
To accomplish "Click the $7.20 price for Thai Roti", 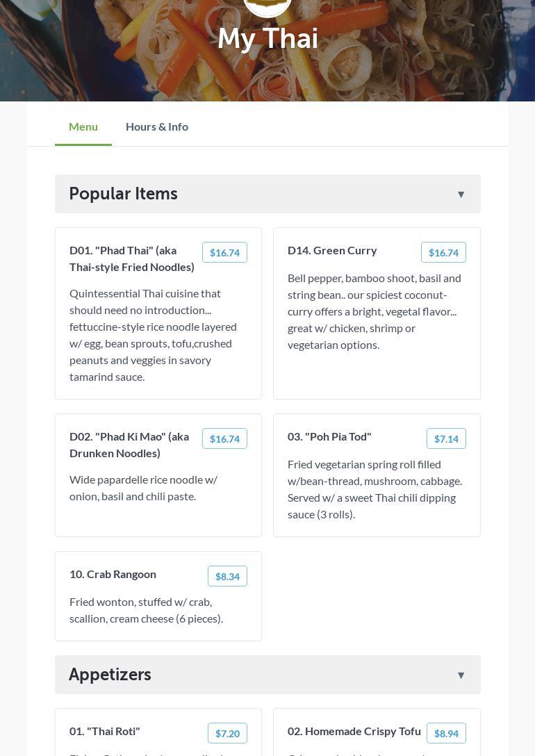I will [x=227, y=733].
